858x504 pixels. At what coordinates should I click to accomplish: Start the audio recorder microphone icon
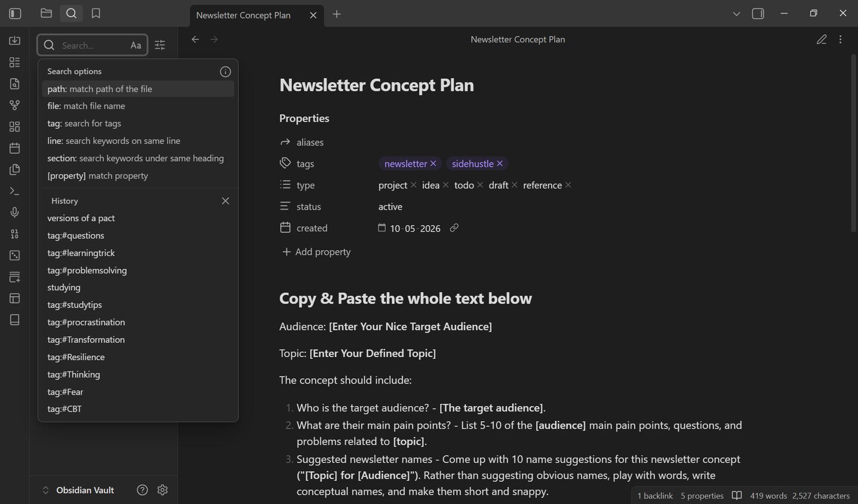[x=15, y=213]
